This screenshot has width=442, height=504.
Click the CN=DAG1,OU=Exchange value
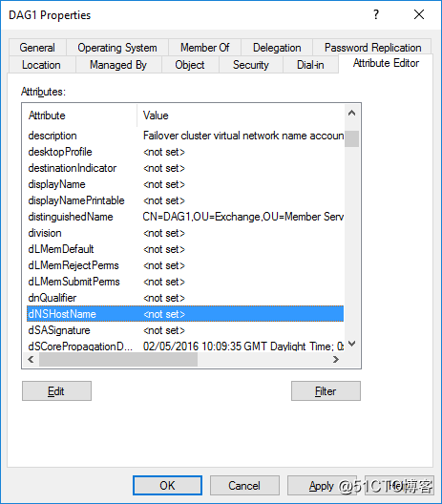pos(243,217)
